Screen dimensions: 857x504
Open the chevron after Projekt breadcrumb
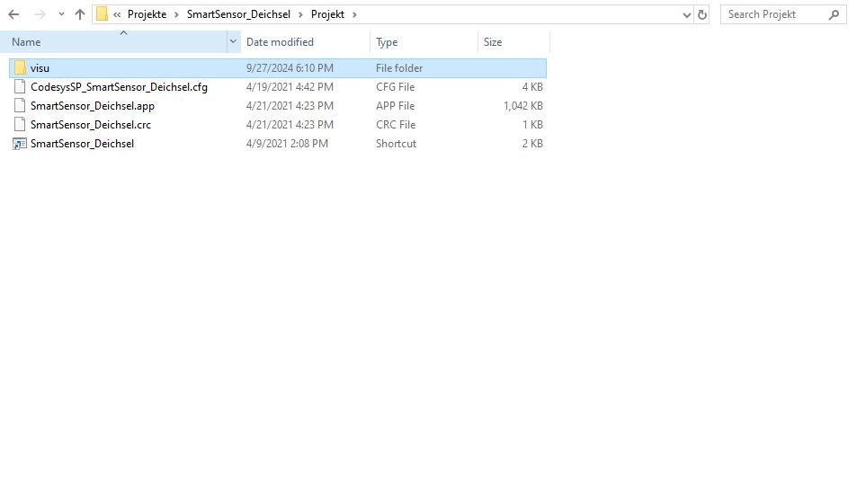tap(354, 14)
